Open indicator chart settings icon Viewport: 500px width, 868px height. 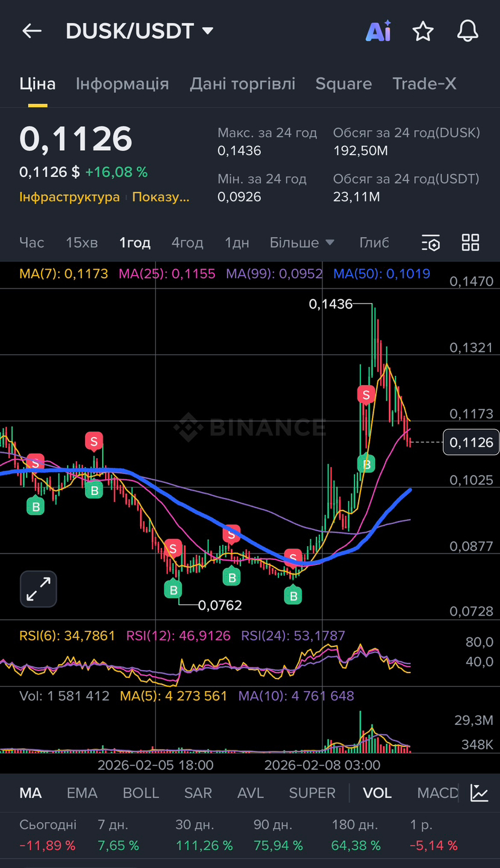pos(479,793)
